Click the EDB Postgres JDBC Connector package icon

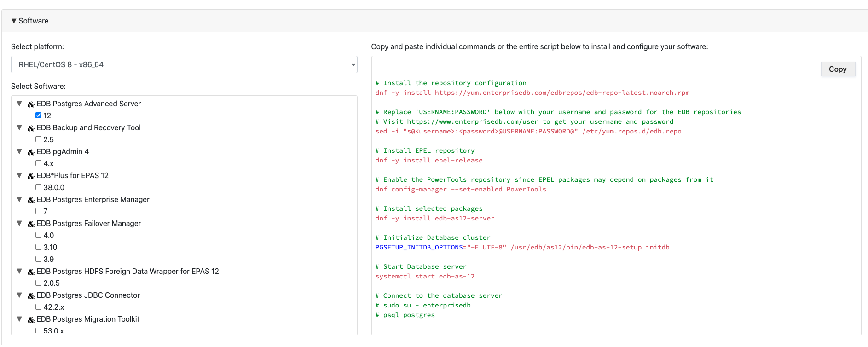(31, 295)
